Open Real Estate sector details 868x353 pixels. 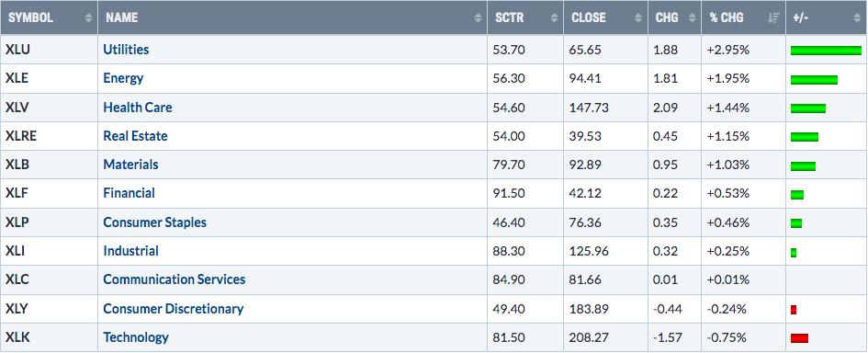(135, 136)
